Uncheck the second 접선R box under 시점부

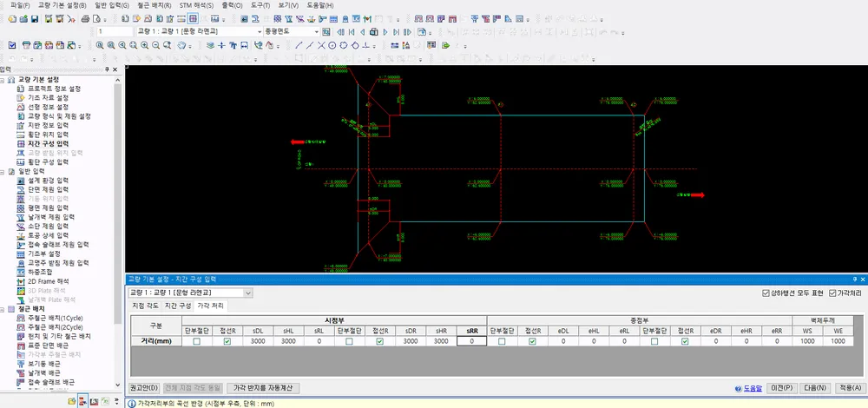point(380,341)
